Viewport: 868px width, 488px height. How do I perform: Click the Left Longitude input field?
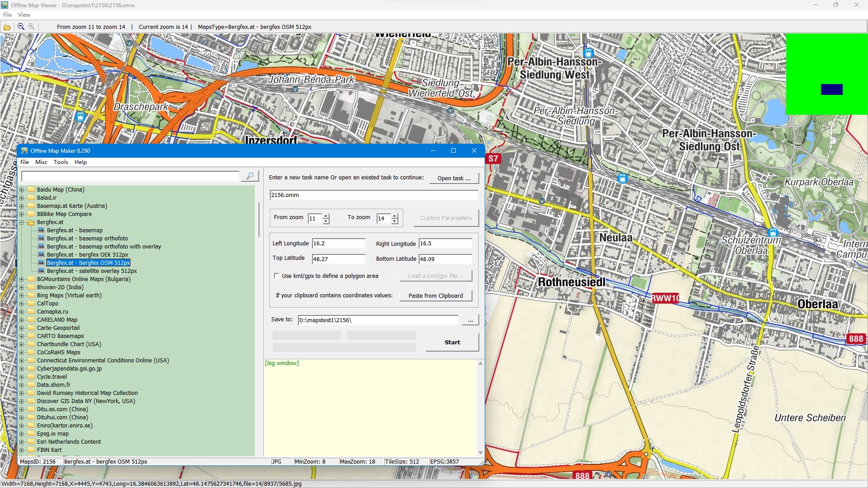(x=338, y=244)
